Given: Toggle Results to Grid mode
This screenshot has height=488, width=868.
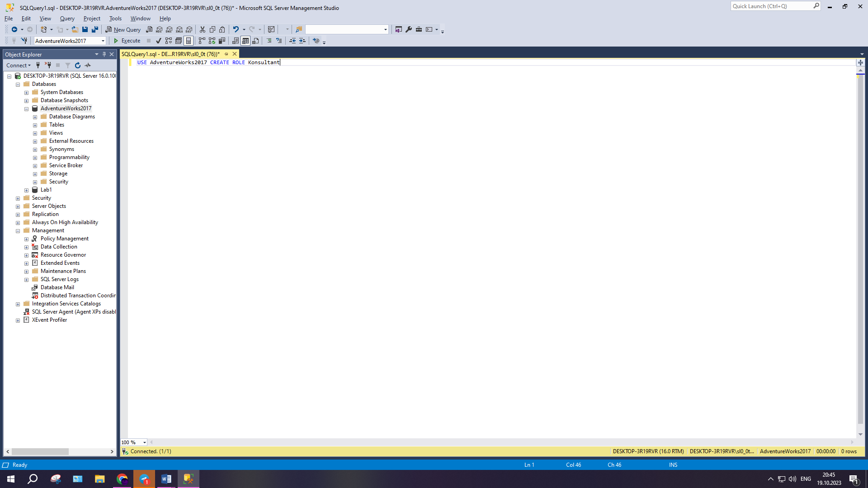Looking at the screenshot, I should pos(245,41).
